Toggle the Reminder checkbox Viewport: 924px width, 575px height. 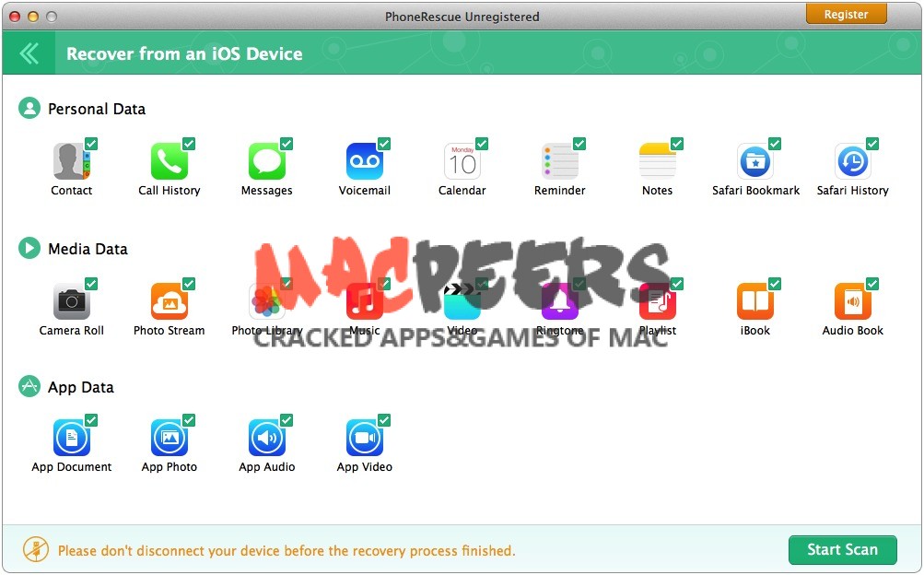click(579, 143)
